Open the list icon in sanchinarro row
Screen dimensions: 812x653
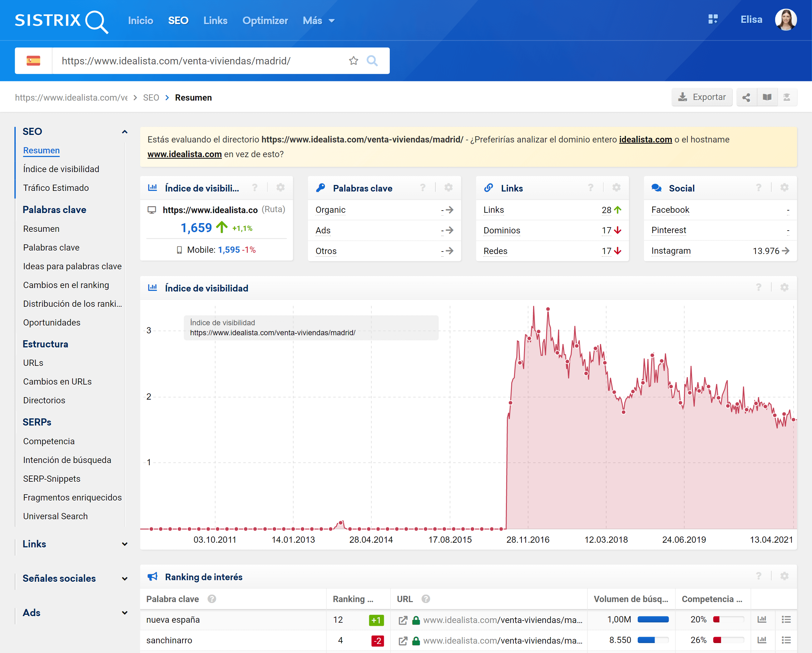[786, 640]
